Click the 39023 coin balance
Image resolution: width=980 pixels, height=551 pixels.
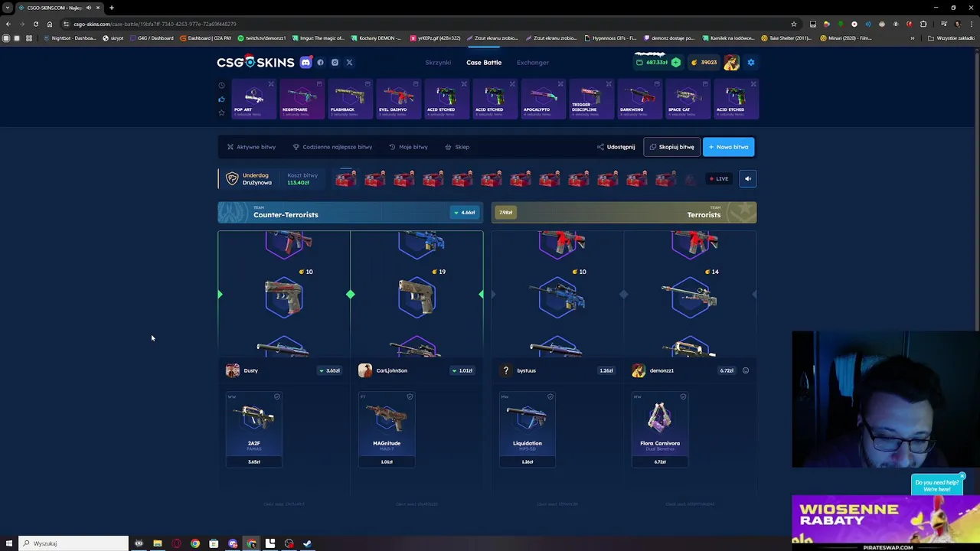point(704,63)
